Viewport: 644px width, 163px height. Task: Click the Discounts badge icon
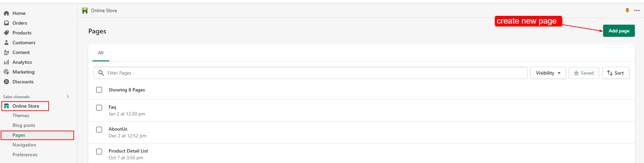point(6,82)
